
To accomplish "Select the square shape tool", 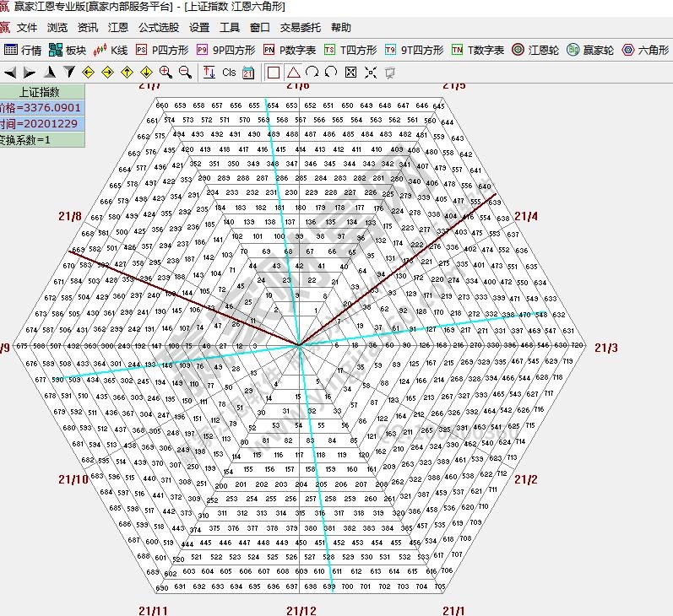I will [x=274, y=73].
